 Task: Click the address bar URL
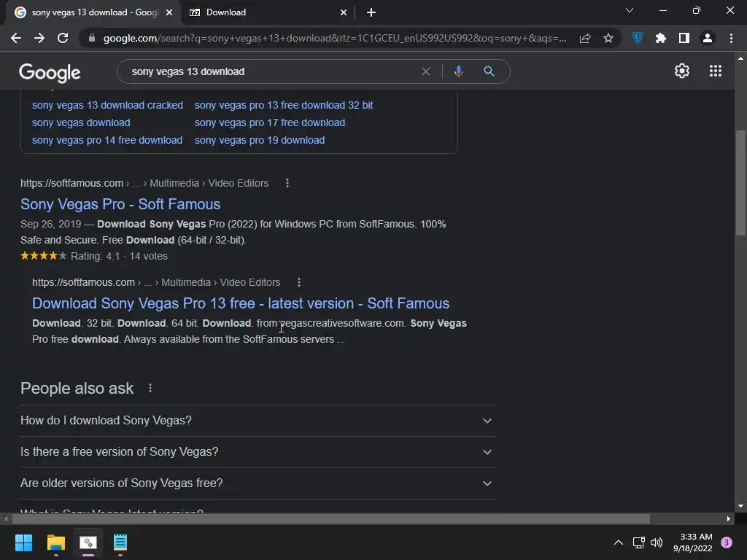(334, 38)
